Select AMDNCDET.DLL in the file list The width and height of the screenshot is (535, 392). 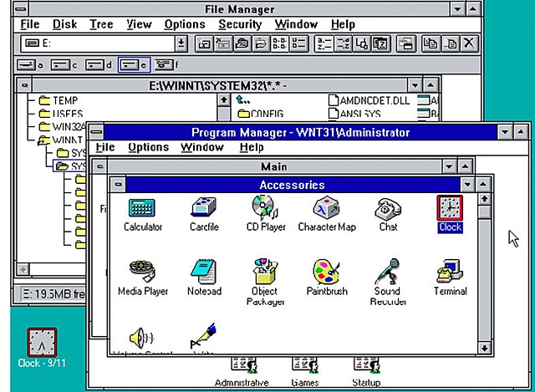pyautogui.click(x=369, y=100)
